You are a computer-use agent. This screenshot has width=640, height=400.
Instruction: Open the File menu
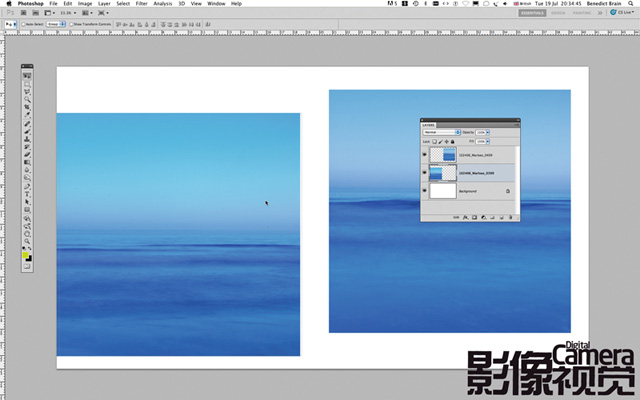click(x=53, y=4)
